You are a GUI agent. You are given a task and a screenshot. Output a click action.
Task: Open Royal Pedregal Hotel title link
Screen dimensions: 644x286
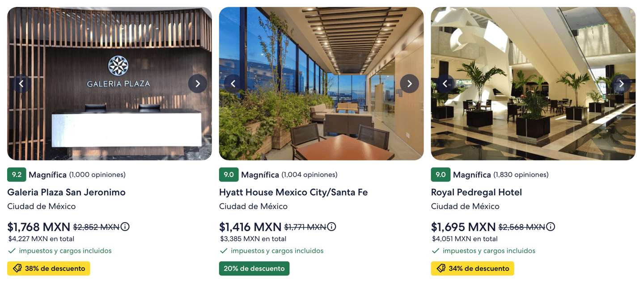[476, 192]
